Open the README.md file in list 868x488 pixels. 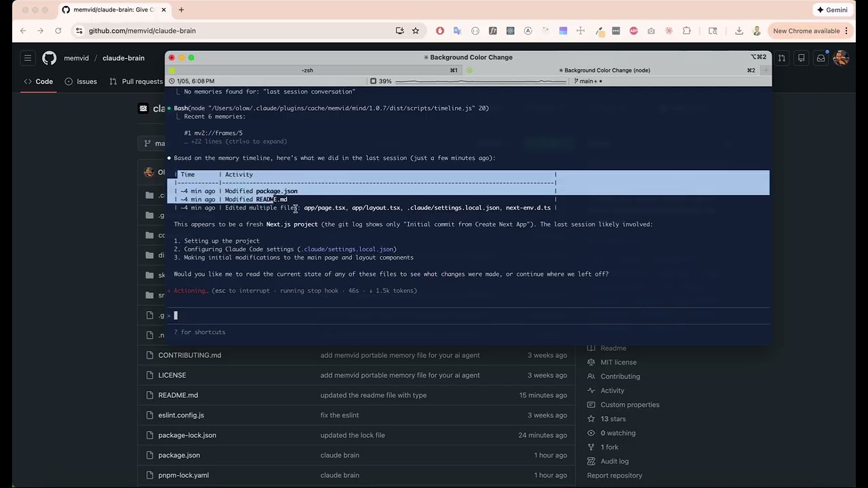(x=178, y=395)
